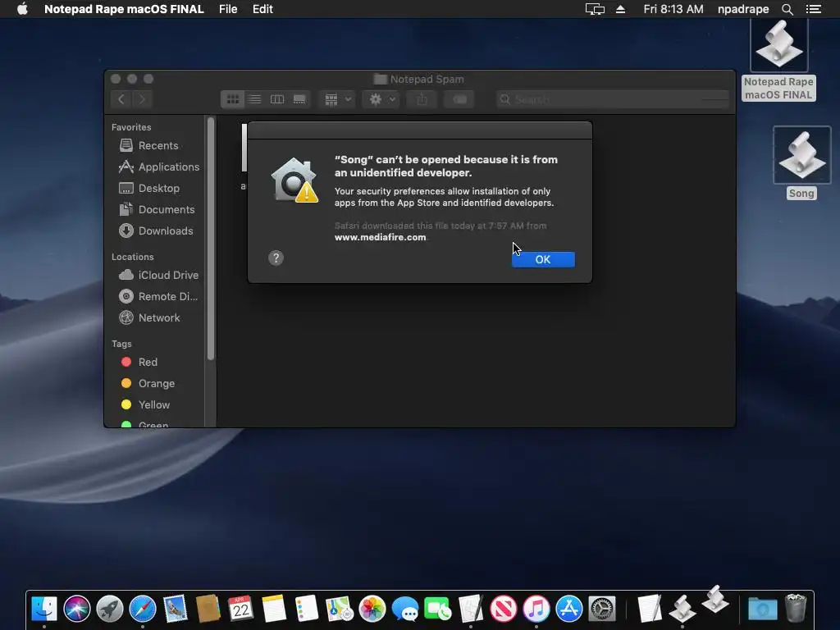Switch Finder to column view

pos(277,99)
